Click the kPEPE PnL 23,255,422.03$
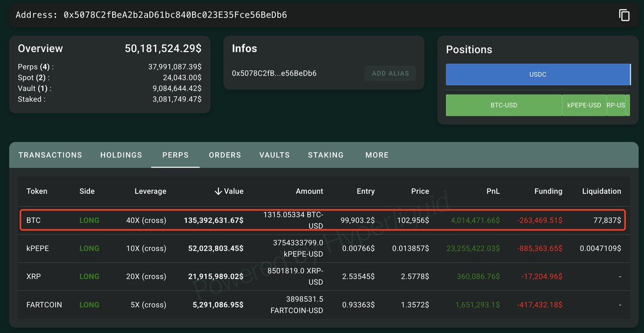Image resolution: width=644 pixels, height=333 pixels. [473, 249]
